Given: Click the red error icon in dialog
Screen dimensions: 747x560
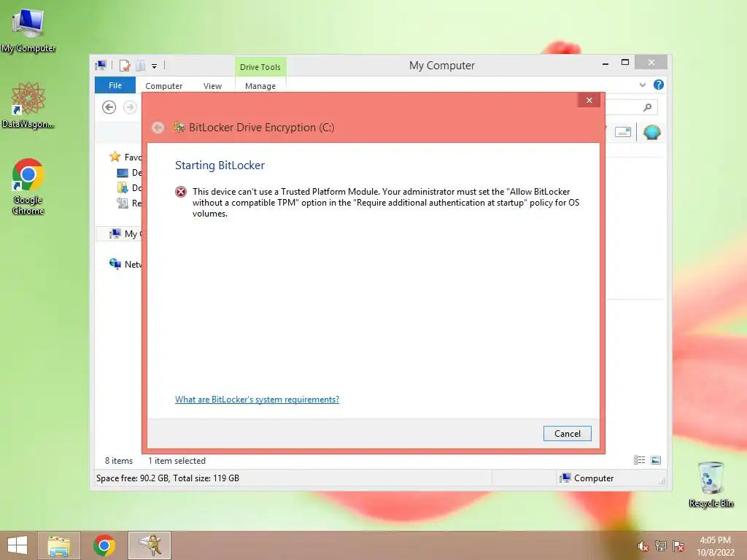Looking at the screenshot, I should pyautogui.click(x=181, y=192).
